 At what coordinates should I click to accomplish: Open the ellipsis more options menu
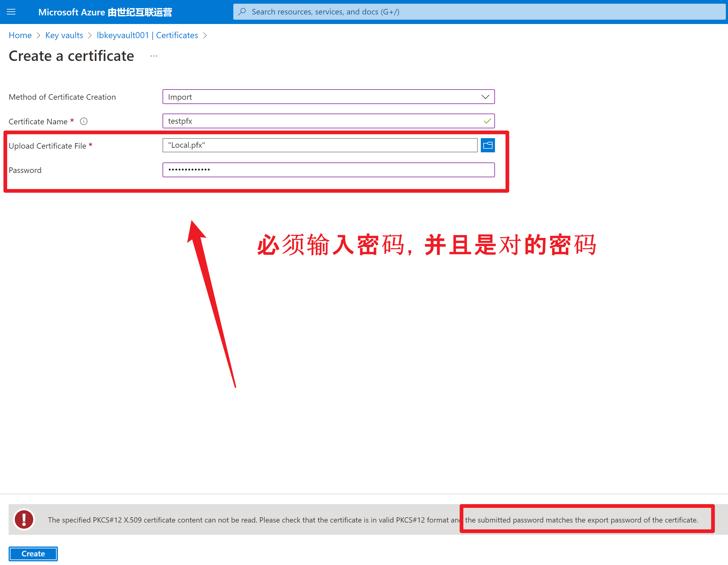(154, 56)
